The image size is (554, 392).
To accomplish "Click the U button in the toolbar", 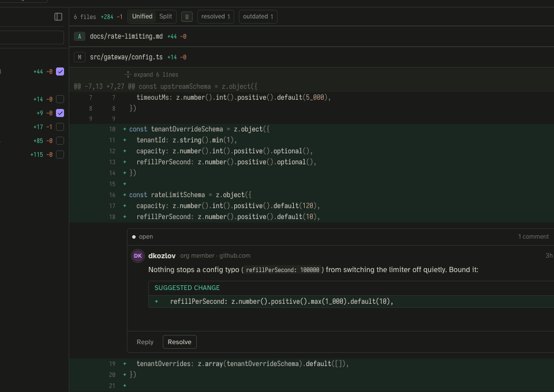I will pyautogui.click(x=187, y=17).
